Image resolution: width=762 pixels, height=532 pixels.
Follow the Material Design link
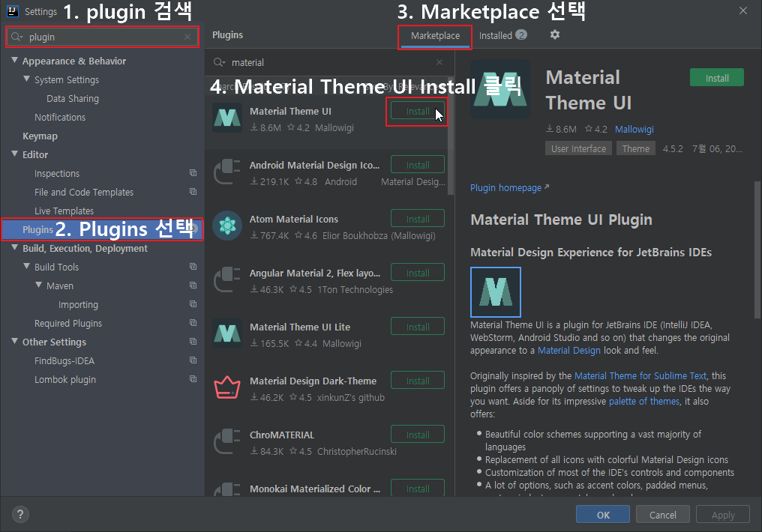tap(569, 351)
